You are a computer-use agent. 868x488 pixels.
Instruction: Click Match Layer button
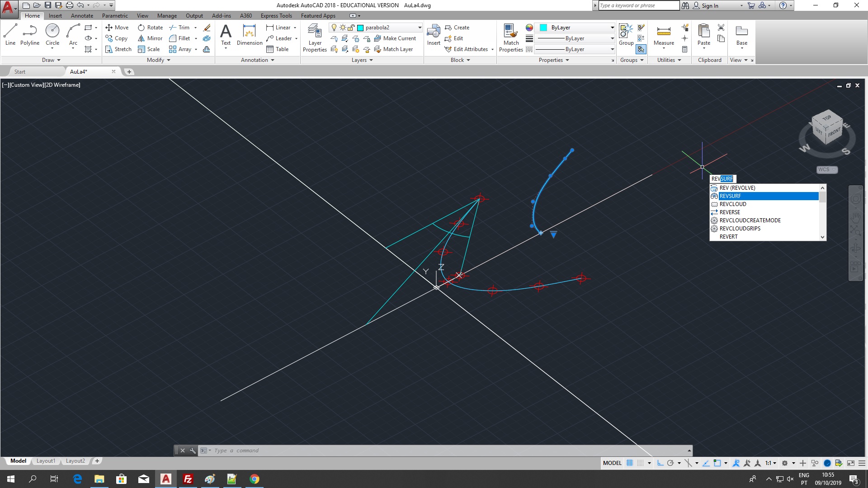click(393, 49)
